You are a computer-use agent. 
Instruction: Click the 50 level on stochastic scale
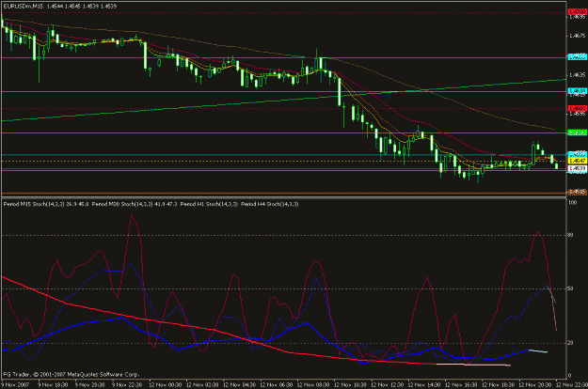pos(571,288)
